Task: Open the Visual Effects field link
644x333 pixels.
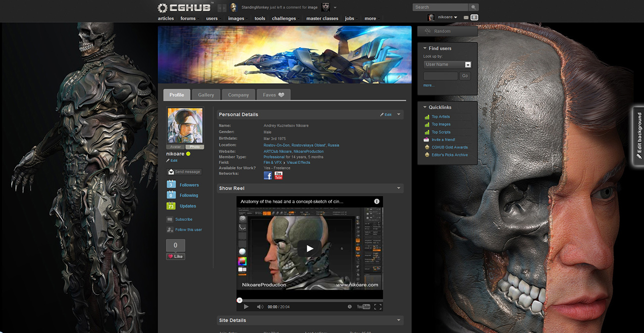Action: coord(298,163)
